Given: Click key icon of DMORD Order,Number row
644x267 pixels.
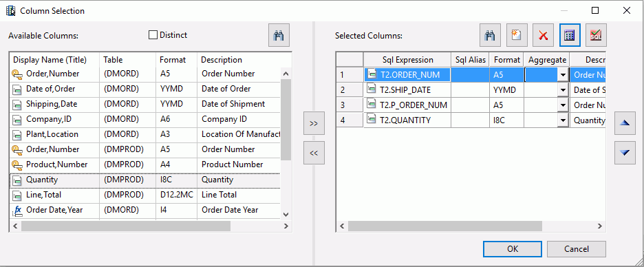Looking at the screenshot, I should tap(17, 74).
